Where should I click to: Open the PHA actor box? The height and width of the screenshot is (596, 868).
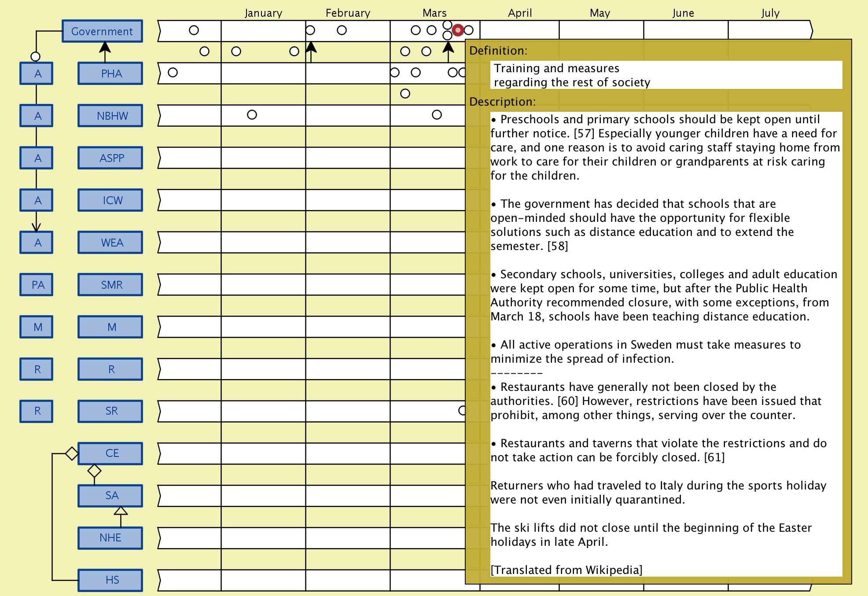[110, 74]
